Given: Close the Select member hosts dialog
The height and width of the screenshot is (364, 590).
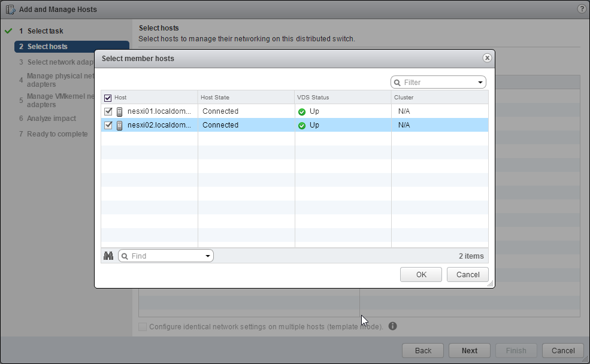Looking at the screenshot, I should coord(487,58).
